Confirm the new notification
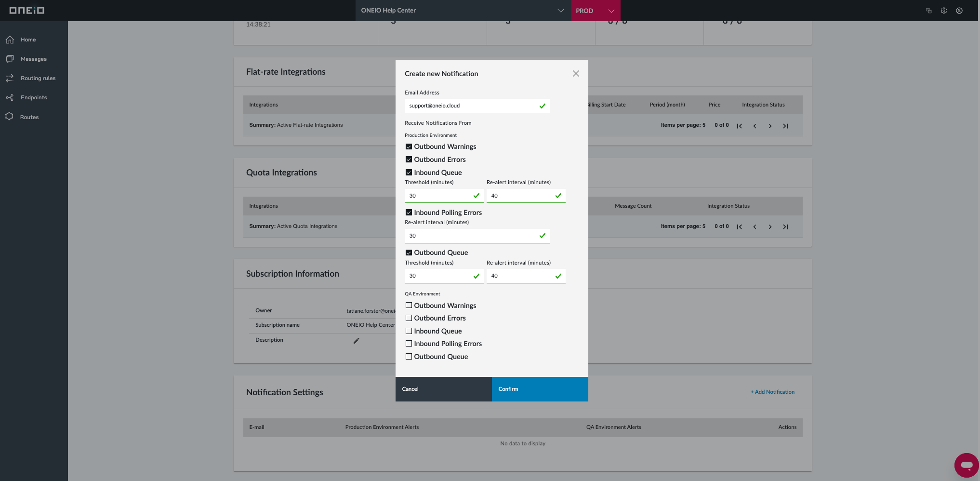 point(540,389)
